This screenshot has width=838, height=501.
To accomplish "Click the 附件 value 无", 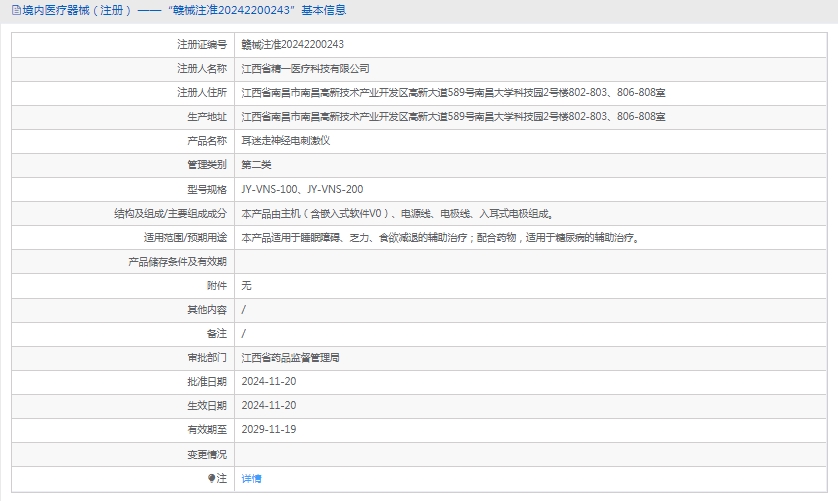I will [x=247, y=285].
